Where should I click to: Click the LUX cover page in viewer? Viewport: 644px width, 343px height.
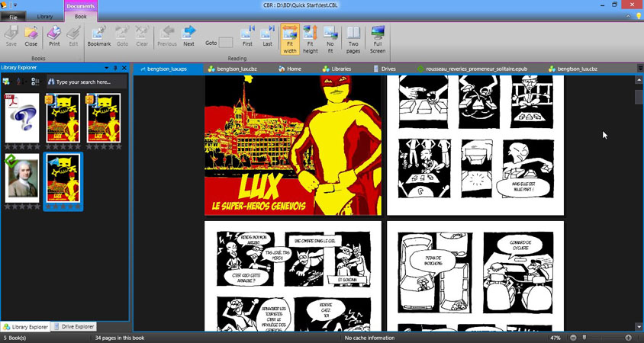(293, 146)
